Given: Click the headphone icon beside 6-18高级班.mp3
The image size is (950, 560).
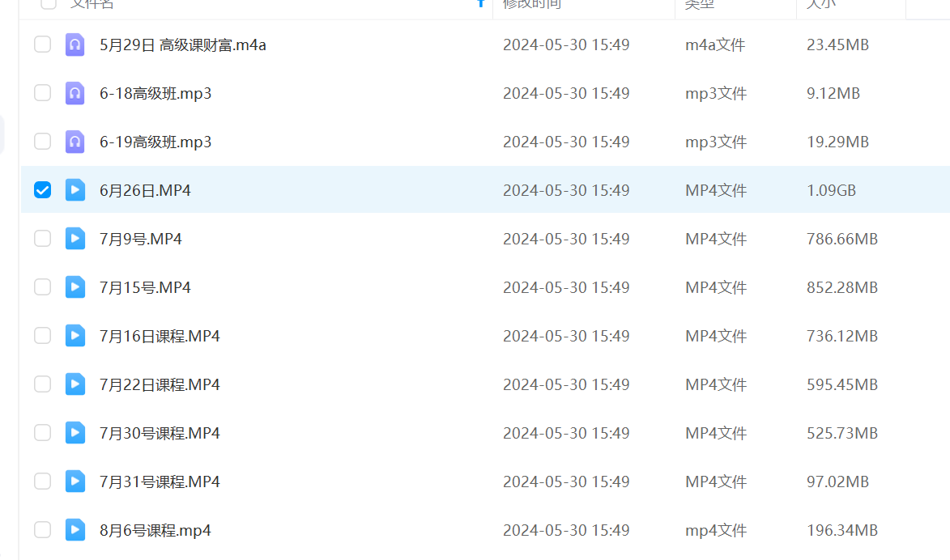Looking at the screenshot, I should (x=75, y=93).
